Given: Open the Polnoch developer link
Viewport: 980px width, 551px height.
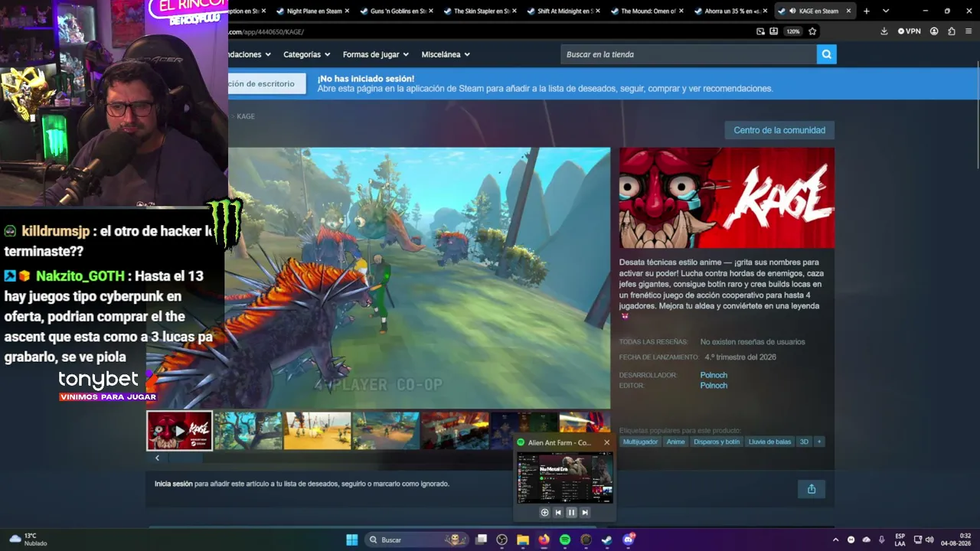Looking at the screenshot, I should coord(714,375).
